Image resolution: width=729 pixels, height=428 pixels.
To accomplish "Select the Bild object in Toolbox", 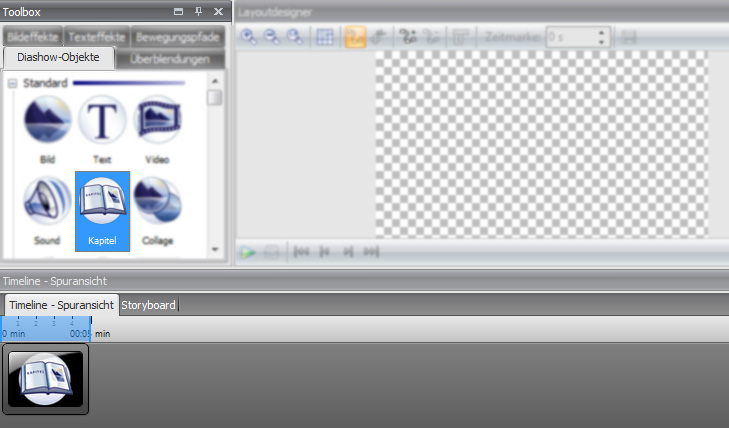I will click(x=47, y=129).
